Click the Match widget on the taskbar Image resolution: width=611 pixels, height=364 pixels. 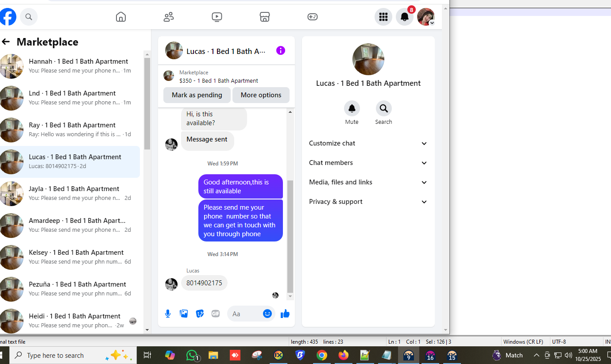point(507,356)
